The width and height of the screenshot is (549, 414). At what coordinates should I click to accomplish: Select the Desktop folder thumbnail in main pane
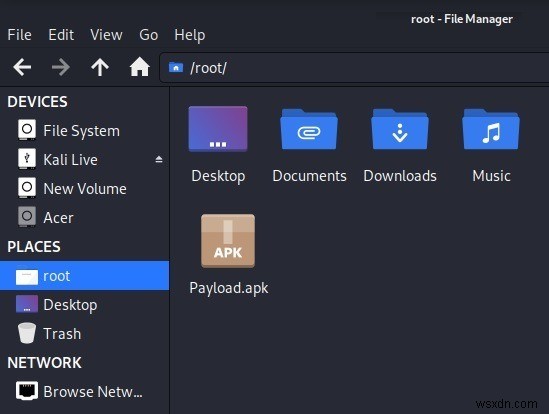coord(218,129)
